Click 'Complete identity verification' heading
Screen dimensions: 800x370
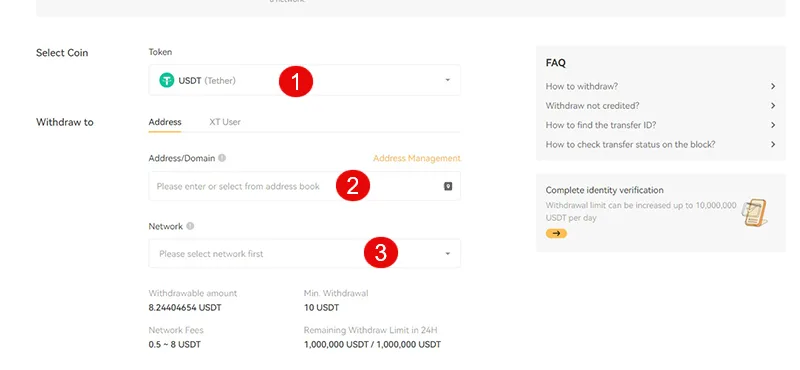pyautogui.click(x=605, y=190)
